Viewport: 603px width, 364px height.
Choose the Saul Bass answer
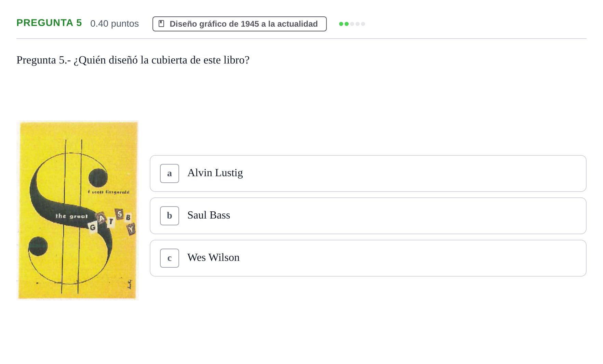coord(368,216)
